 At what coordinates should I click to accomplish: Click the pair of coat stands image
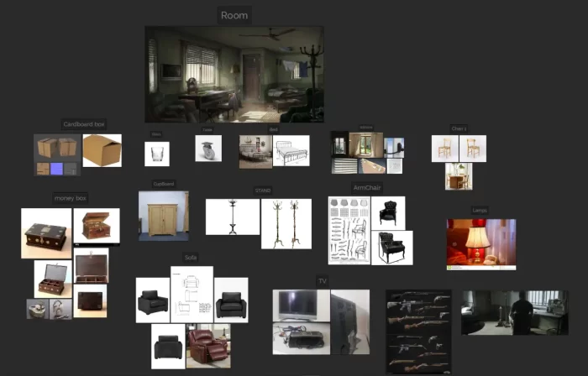286,223
